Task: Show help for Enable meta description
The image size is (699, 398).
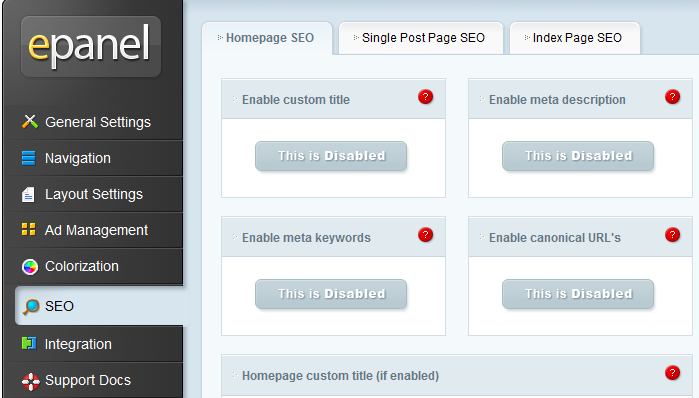Action: click(x=672, y=97)
